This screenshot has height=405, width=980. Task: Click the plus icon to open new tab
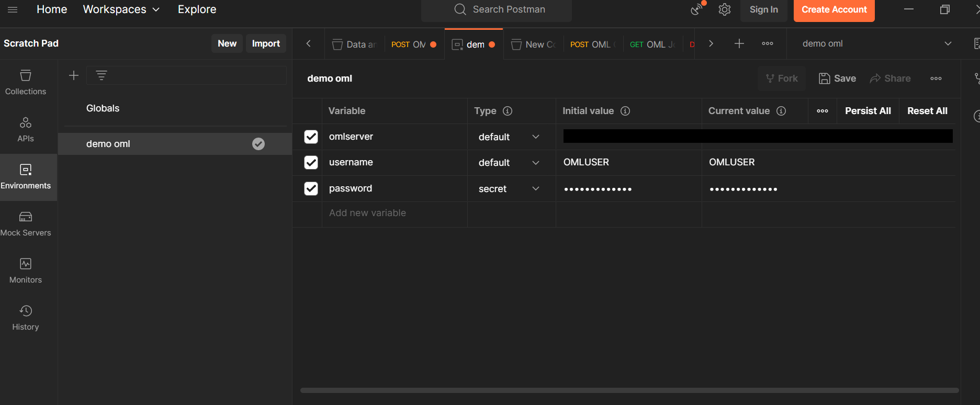coord(739,43)
